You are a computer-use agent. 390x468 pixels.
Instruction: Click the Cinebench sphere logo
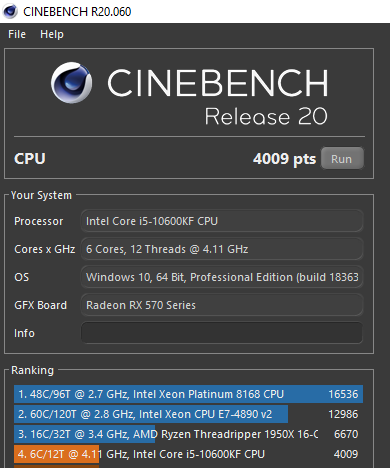(x=72, y=83)
